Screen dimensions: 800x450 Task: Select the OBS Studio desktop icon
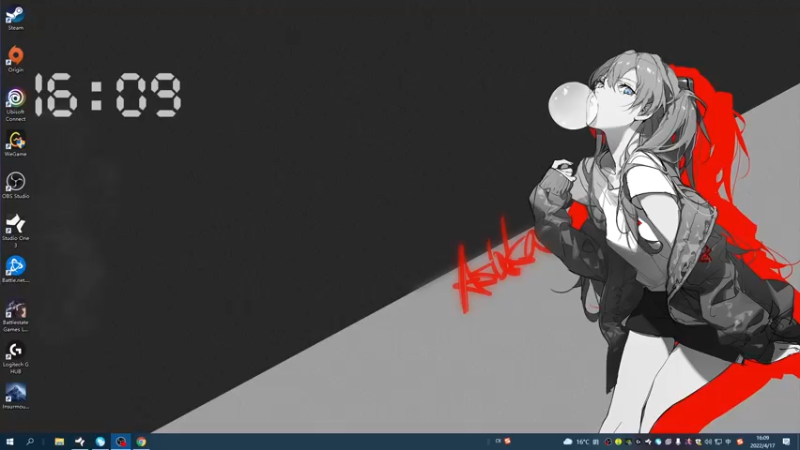point(15,186)
